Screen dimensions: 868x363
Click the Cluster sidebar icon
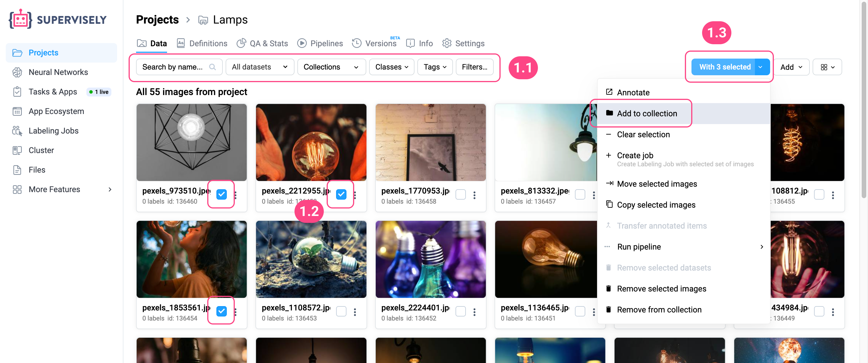click(17, 150)
